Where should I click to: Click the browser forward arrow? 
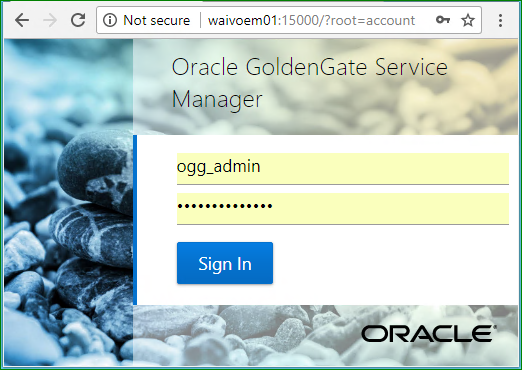click(50, 20)
